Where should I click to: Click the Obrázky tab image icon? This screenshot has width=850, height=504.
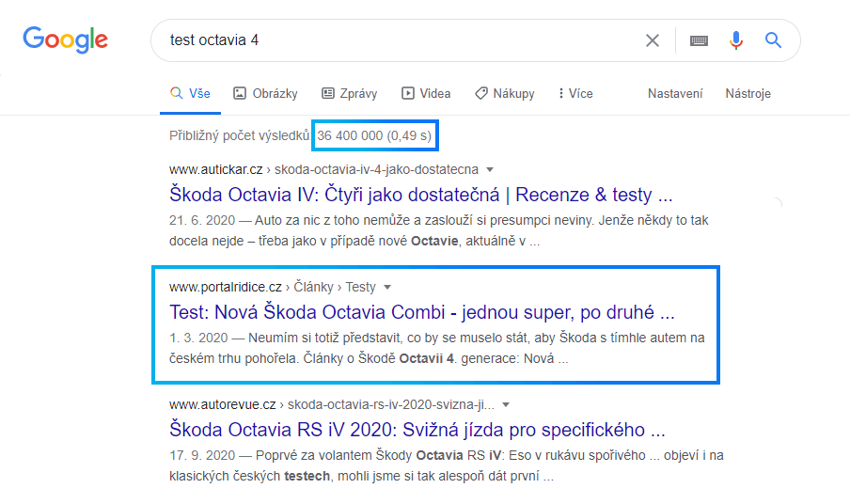[x=240, y=93]
